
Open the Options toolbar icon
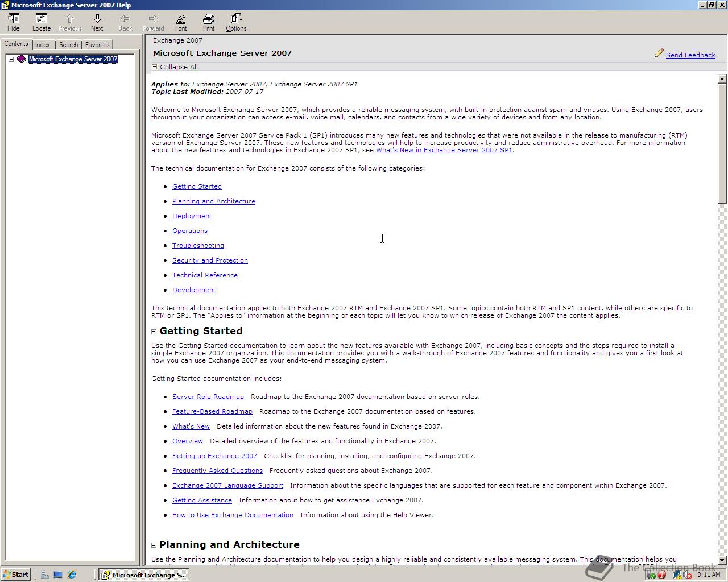point(236,19)
